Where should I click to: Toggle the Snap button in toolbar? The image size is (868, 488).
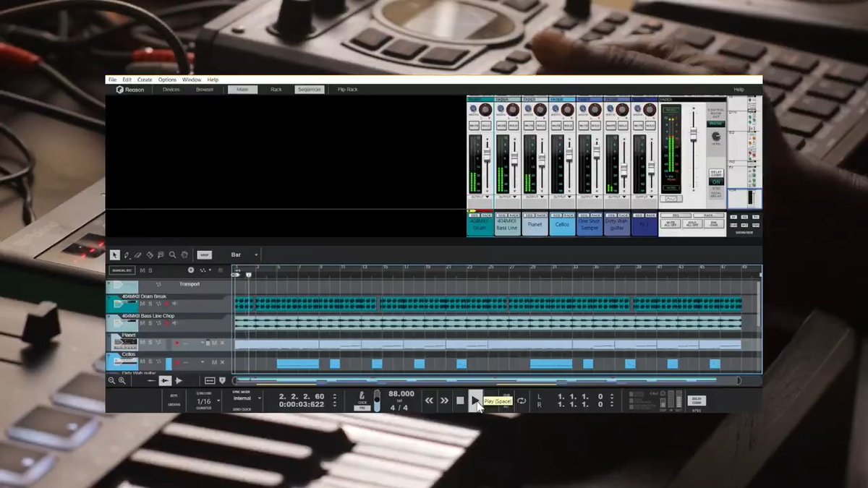click(205, 254)
